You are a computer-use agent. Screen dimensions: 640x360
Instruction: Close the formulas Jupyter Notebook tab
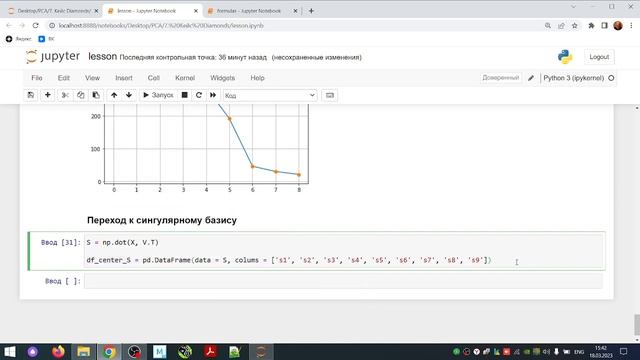coord(296,11)
